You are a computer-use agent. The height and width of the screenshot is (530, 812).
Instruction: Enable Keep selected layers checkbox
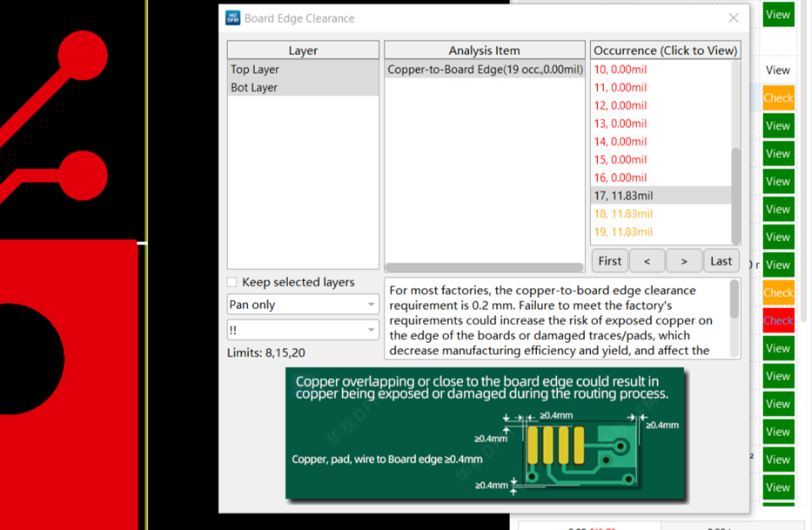click(233, 282)
